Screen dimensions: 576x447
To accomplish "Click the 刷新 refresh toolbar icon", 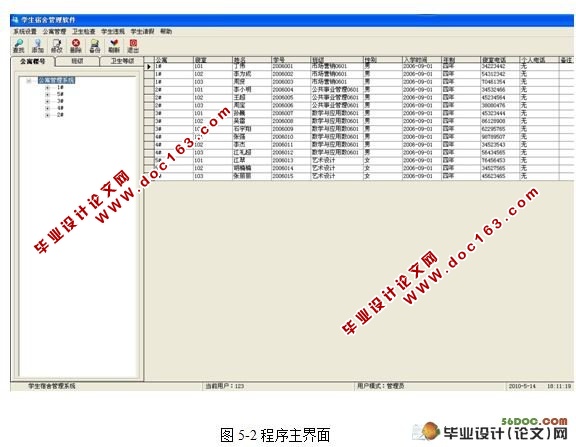I will 114,46.
